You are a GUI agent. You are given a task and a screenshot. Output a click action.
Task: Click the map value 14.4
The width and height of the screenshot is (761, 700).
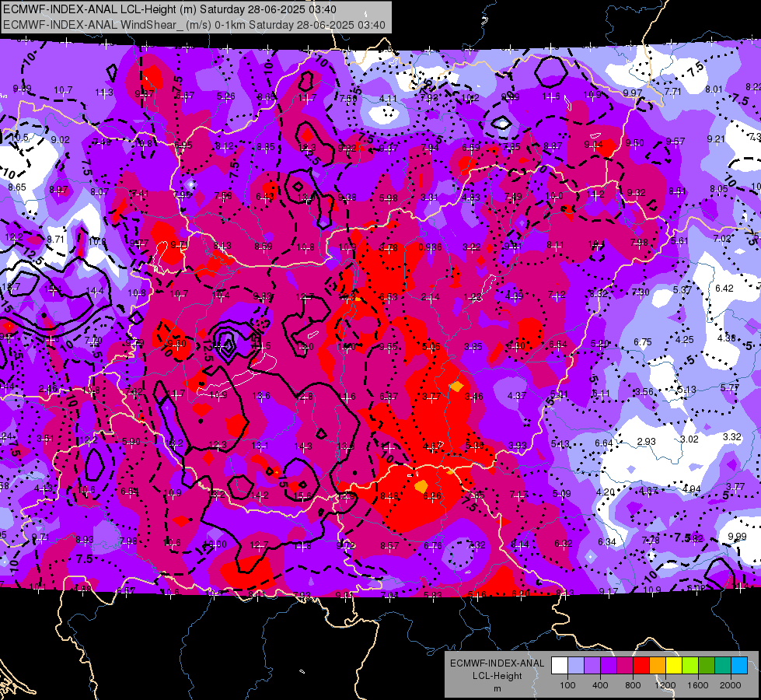click(x=94, y=291)
